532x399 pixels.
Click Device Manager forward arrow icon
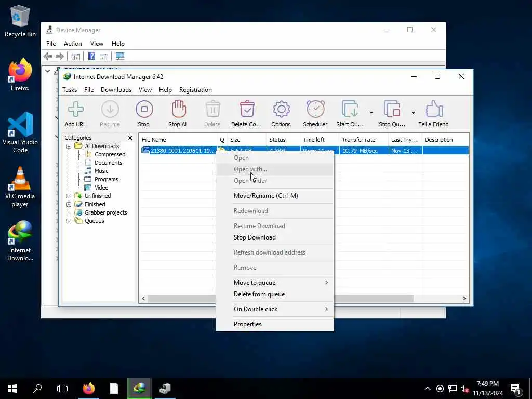(60, 56)
